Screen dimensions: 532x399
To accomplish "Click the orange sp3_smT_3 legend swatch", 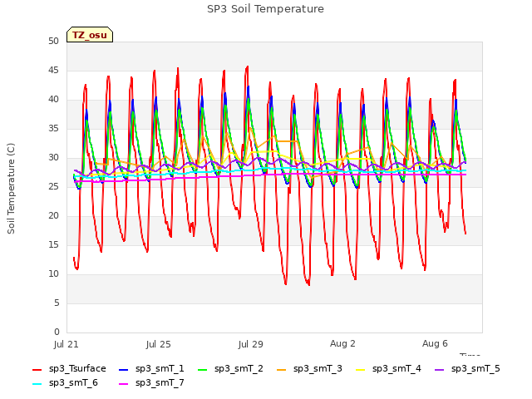I will click(x=282, y=369).
